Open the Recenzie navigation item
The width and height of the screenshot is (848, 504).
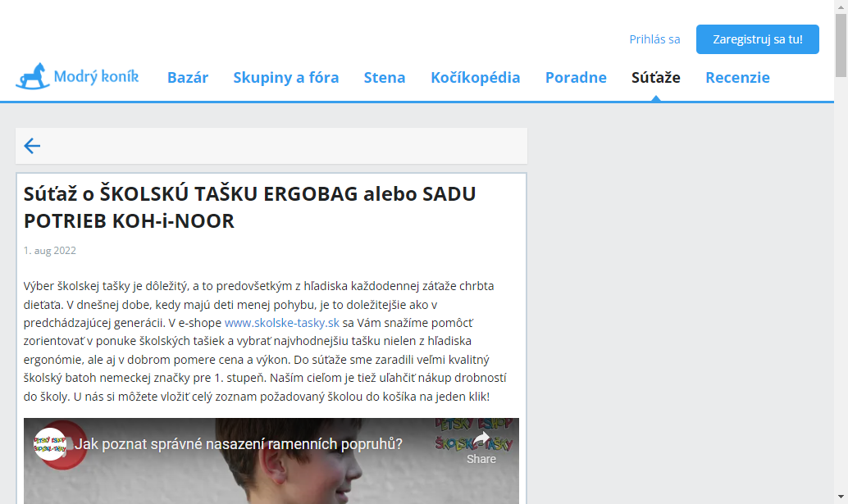pos(737,77)
